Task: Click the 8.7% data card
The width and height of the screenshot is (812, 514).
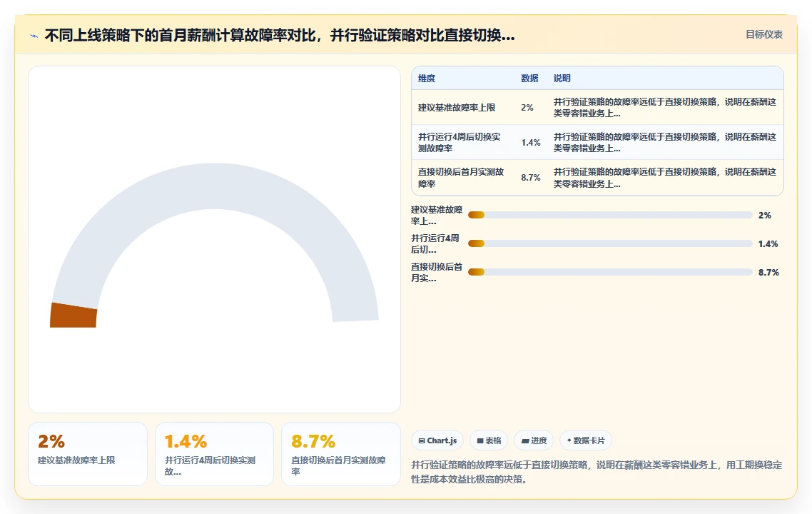Action: click(341, 454)
